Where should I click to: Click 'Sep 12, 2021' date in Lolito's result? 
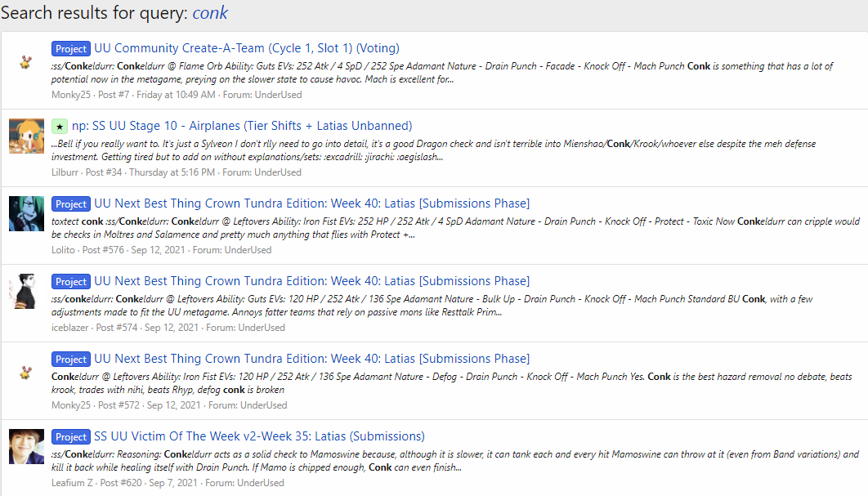tap(159, 250)
